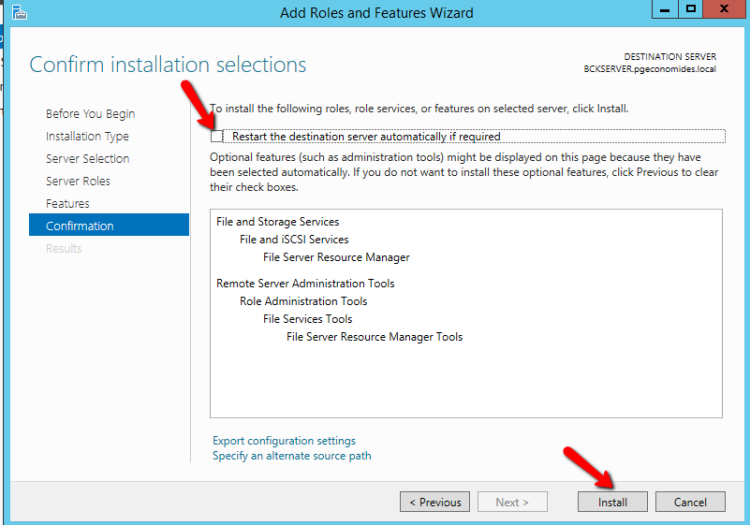750x525 pixels.
Task: Select File and iSCSI Services entry
Action: click(294, 240)
